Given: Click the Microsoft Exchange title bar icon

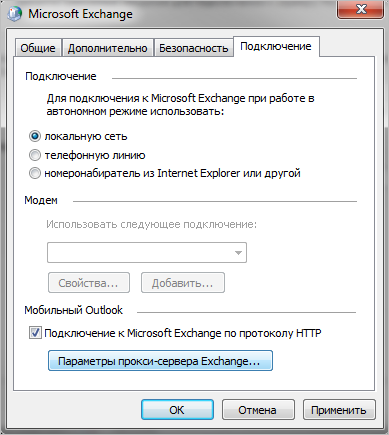Looking at the screenshot, I should coord(15,14).
